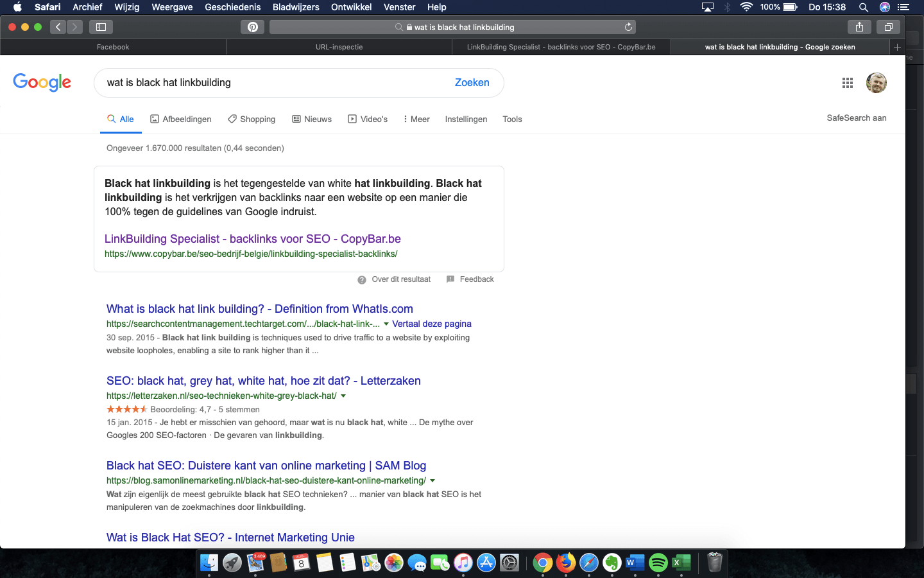Open the SAM Blog Black hat SEO result

(x=266, y=466)
